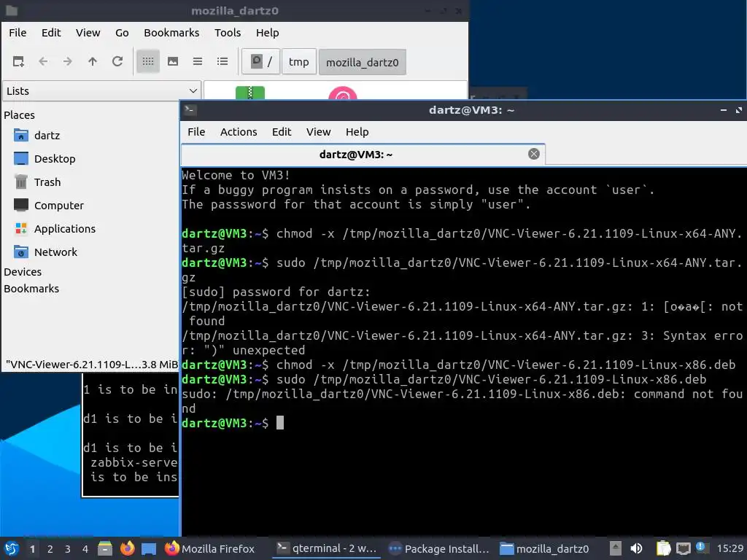Minimize the qterminal window
Screen dimensions: 747x560
pyautogui.click(x=723, y=110)
